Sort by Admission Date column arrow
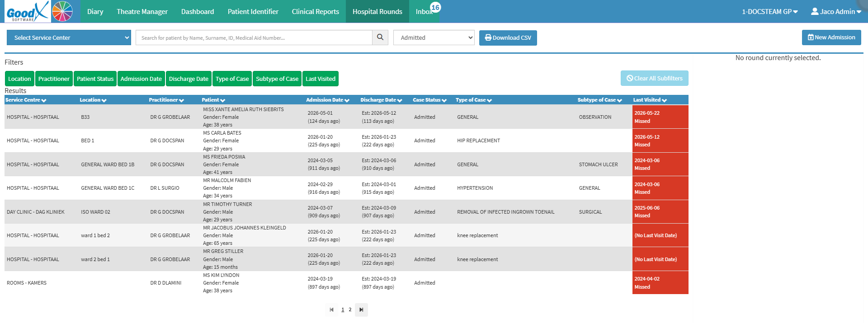This screenshot has width=868, height=323. (x=347, y=100)
